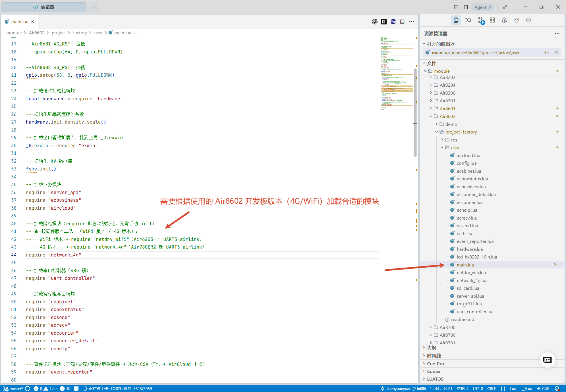Open the Explorer files icon in sidebar toolbar
The height and width of the screenshot is (392, 566).
coord(456,20)
